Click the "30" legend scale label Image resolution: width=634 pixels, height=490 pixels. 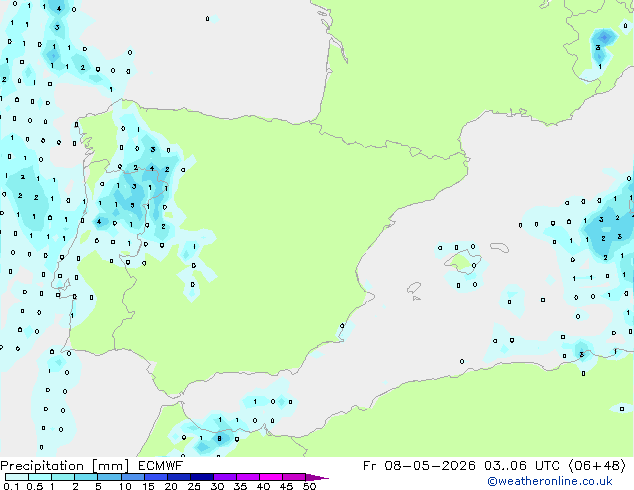(x=217, y=486)
